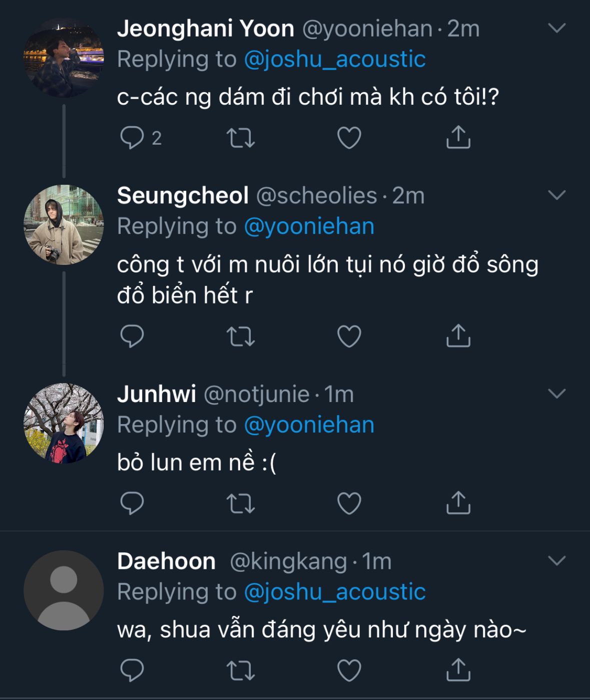This screenshot has width=590, height=700.
Task: Open @joshu_acoustic link in Jeonghani's reply
Action: click(334, 59)
